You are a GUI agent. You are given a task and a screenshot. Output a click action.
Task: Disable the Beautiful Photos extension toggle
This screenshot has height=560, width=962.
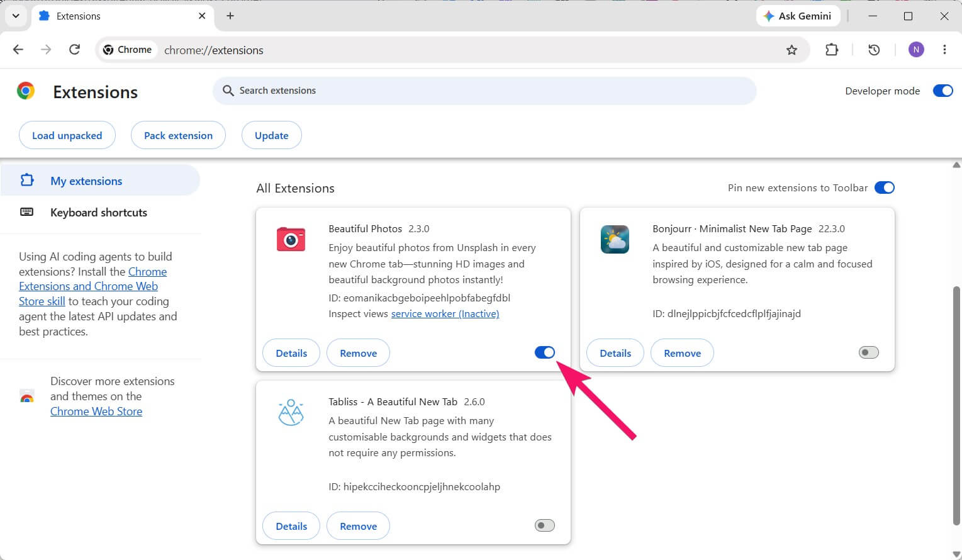point(545,352)
